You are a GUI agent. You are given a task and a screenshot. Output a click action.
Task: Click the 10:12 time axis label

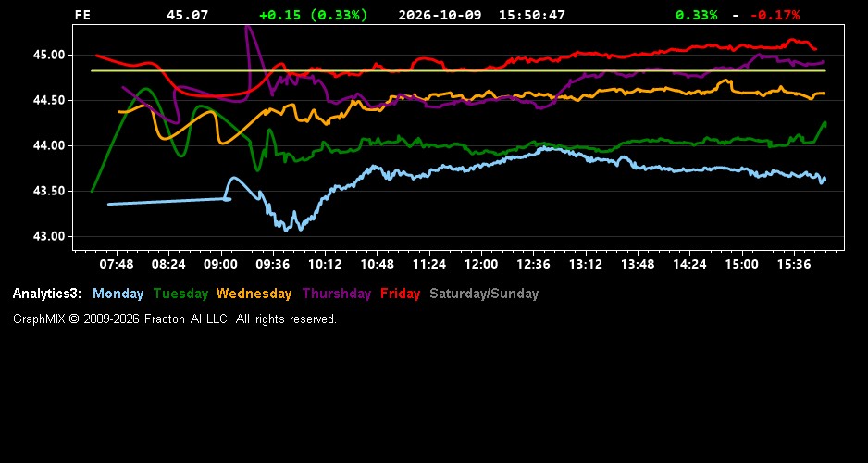[x=325, y=264]
